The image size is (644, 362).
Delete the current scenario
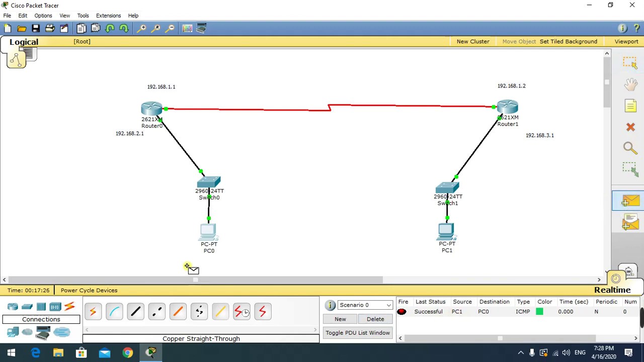(375, 319)
